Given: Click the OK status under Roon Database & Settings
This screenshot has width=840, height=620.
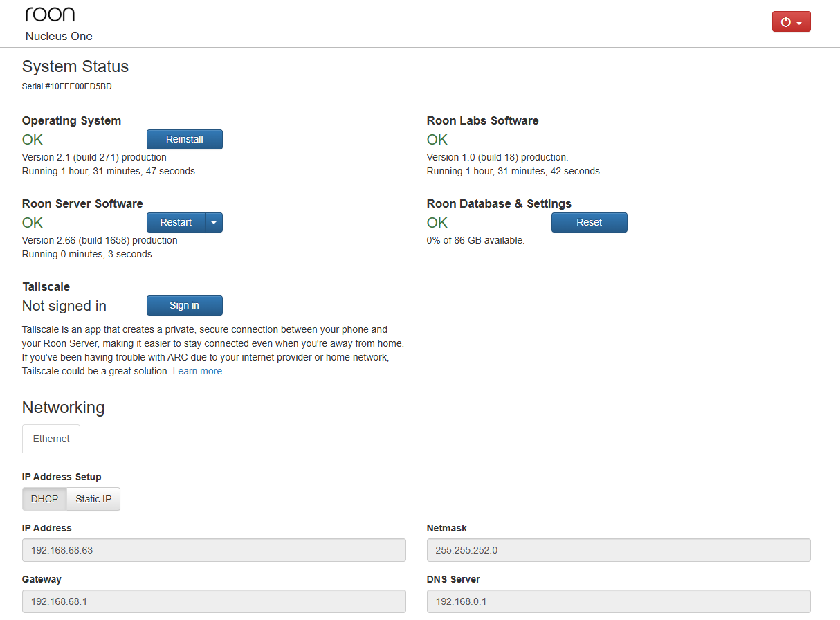Looking at the screenshot, I should 437,222.
